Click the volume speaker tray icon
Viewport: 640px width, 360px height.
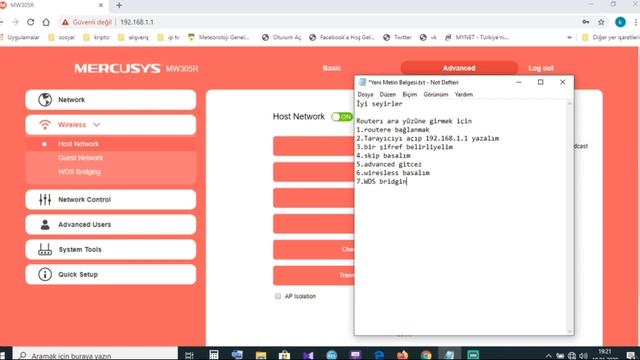(x=584, y=356)
